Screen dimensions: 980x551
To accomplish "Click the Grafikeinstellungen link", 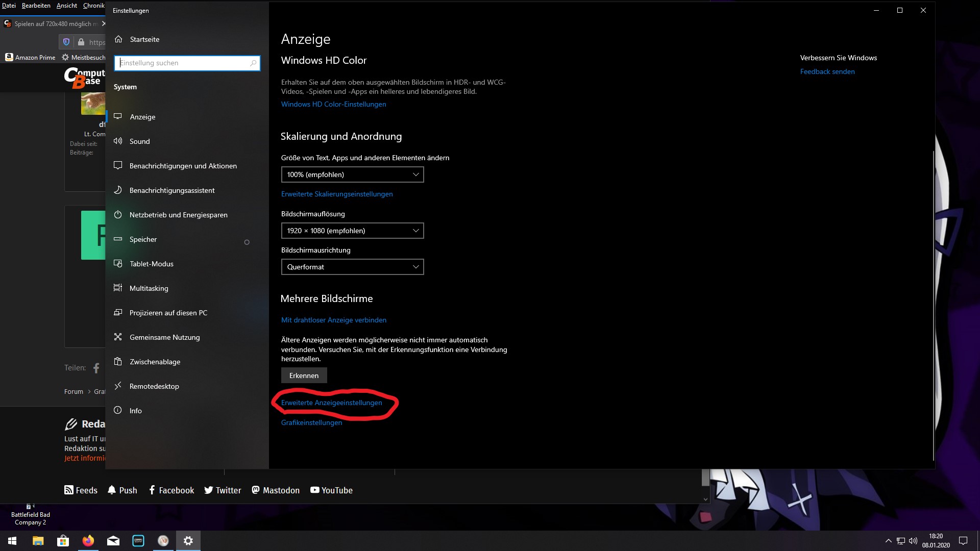I will point(311,422).
